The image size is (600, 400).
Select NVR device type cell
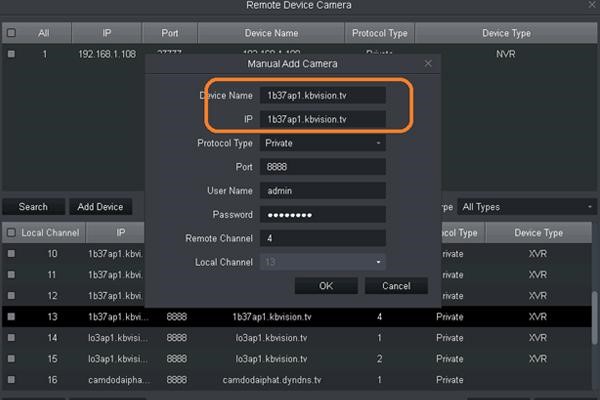pos(505,54)
